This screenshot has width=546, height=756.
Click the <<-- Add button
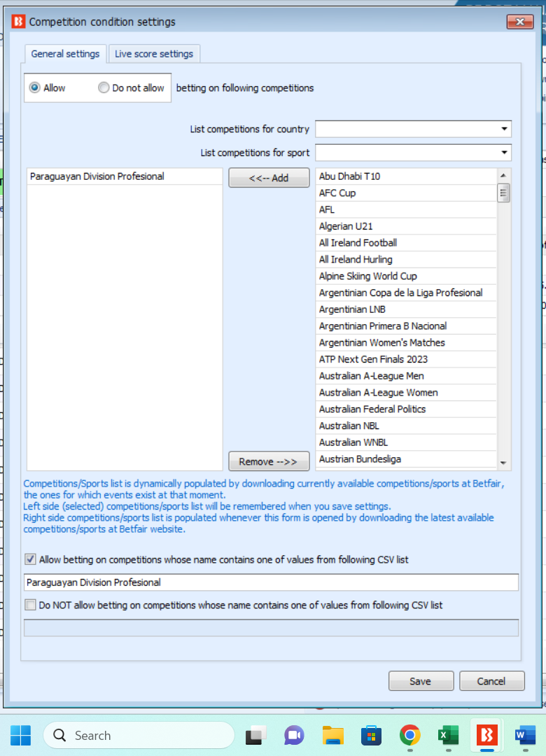[x=269, y=178]
